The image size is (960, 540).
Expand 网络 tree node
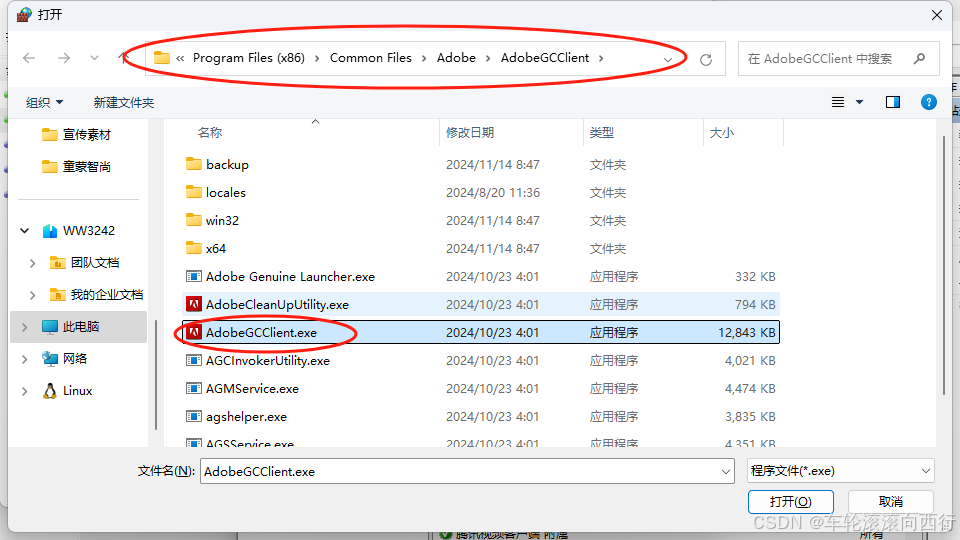coord(24,359)
